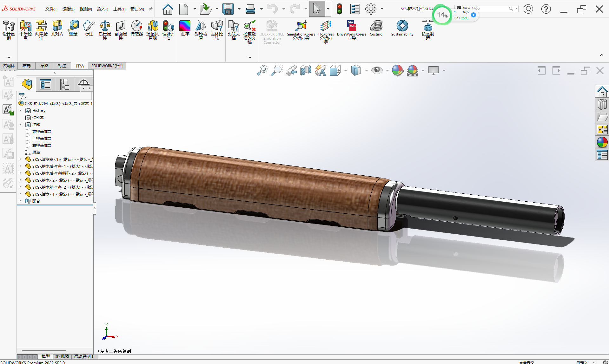The height and width of the screenshot is (364, 609).
Task: Open the 编辑(E) edit menu
Action: point(68,9)
